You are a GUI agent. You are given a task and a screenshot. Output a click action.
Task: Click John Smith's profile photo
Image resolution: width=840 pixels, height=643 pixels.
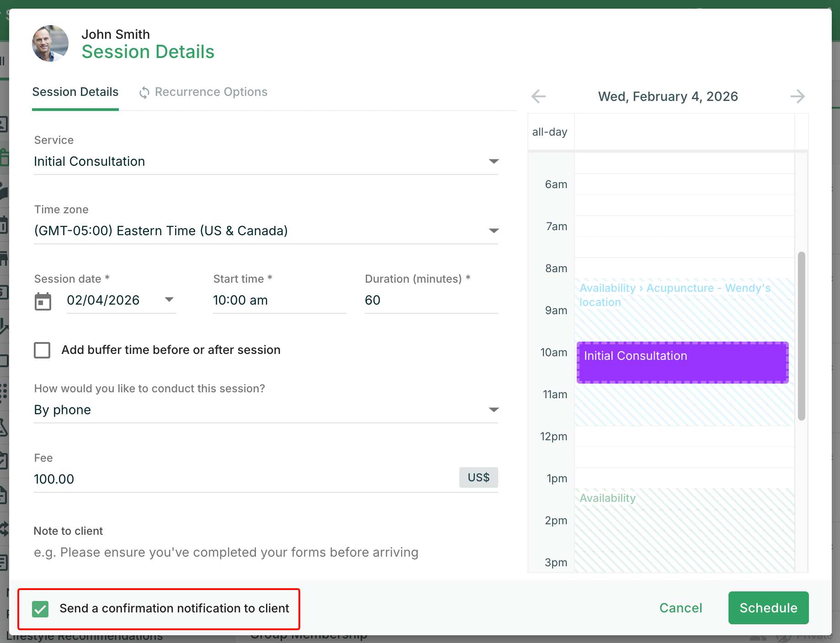[50, 43]
